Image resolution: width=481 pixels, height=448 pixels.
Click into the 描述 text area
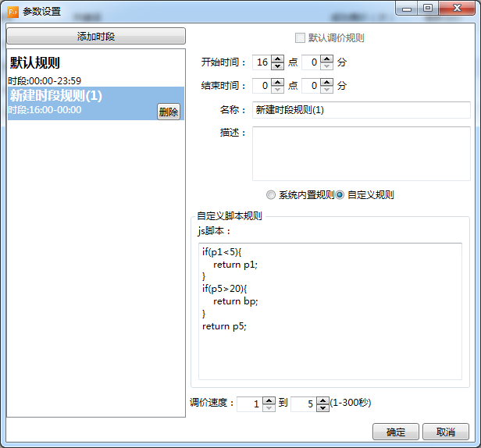tap(362, 154)
